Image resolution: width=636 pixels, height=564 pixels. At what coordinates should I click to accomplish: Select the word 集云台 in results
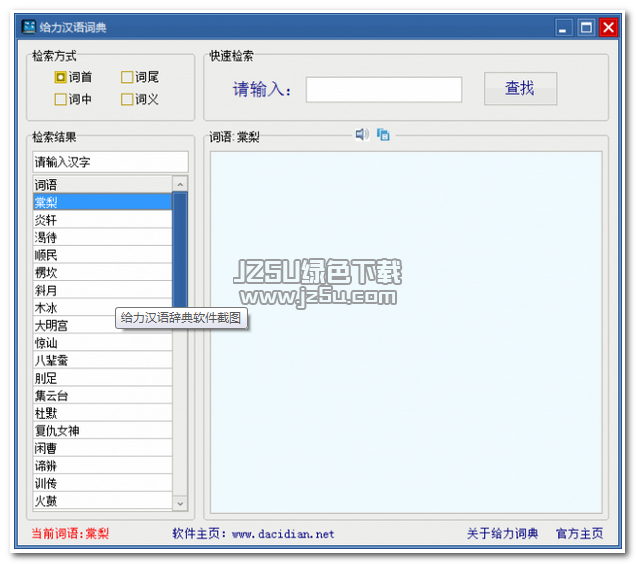[x=103, y=395]
